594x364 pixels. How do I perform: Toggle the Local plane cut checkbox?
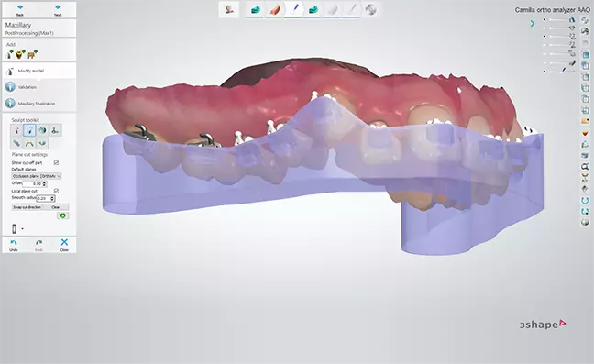[56, 191]
